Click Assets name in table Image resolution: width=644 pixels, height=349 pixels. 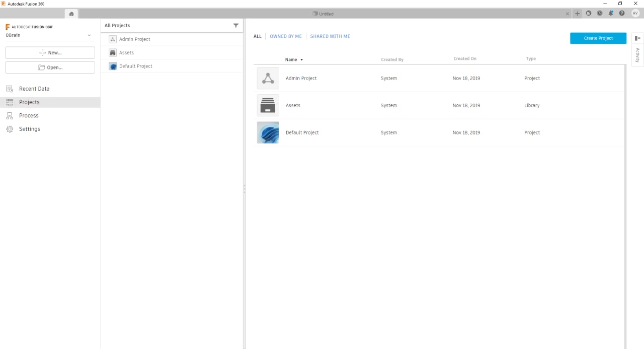(x=293, y=106)
